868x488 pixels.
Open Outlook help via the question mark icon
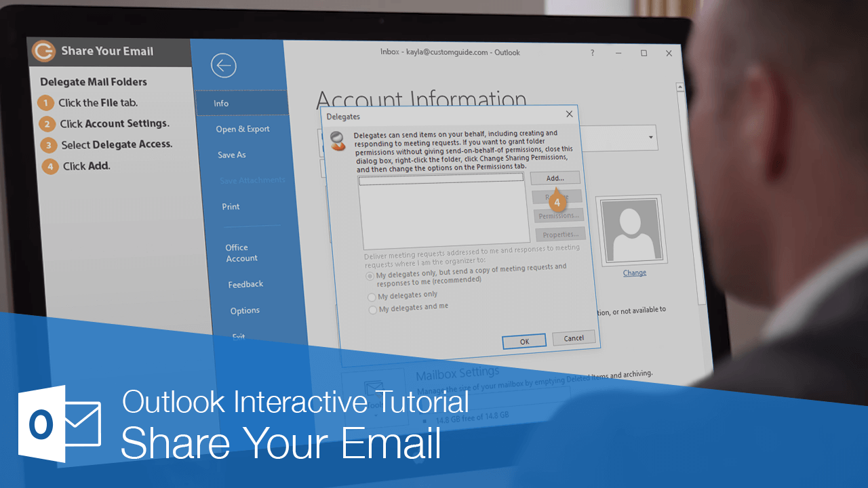coord(591,53)
